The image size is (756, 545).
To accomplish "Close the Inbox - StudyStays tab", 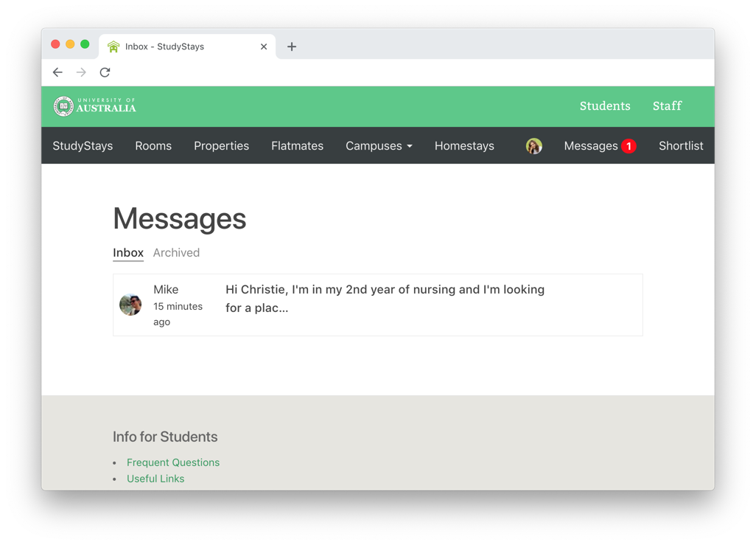I will tap(264, 46).
